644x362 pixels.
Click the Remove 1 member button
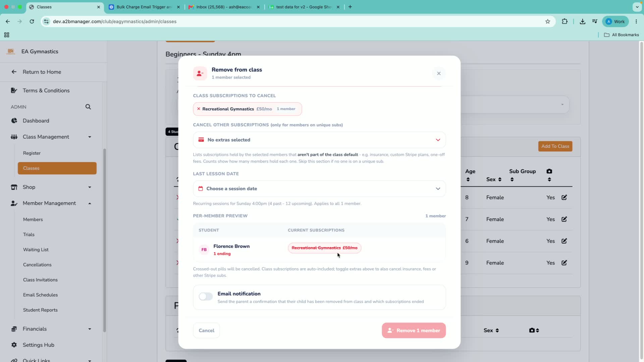[x=414, y=330]
